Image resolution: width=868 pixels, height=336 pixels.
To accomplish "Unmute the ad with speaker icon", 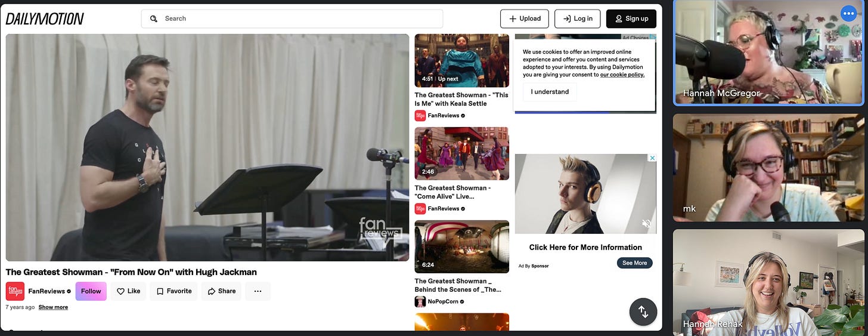I will point(646,224).
